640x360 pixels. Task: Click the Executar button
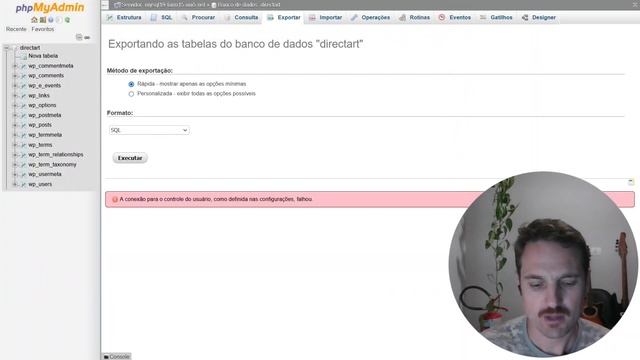tap(130, 158)
